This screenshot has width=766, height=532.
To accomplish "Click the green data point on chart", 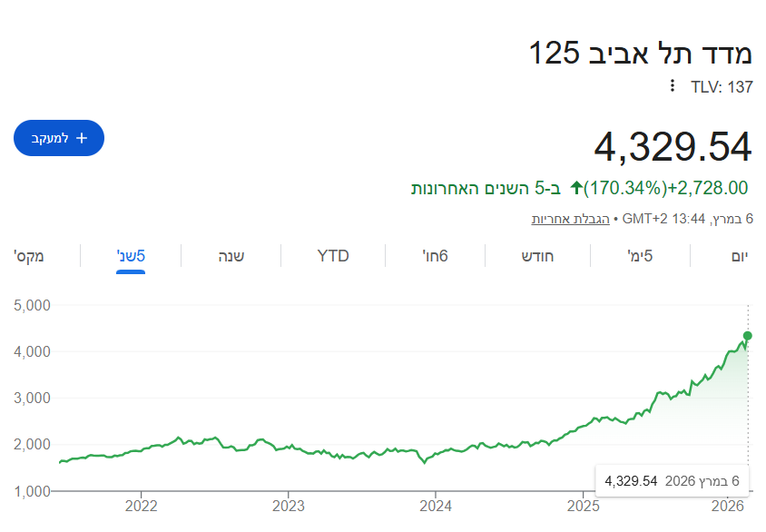I will pyautogui.click(x=748, y=336).
